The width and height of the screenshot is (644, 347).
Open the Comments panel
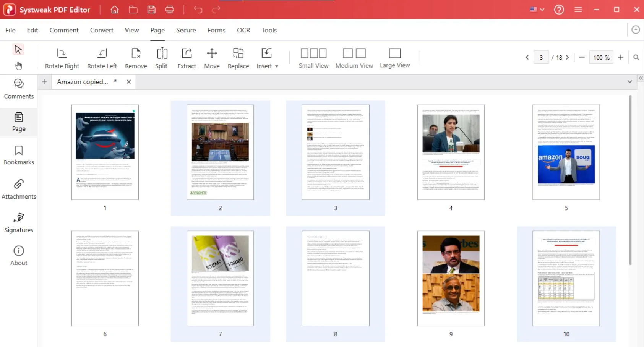click(x=18, y=89)
